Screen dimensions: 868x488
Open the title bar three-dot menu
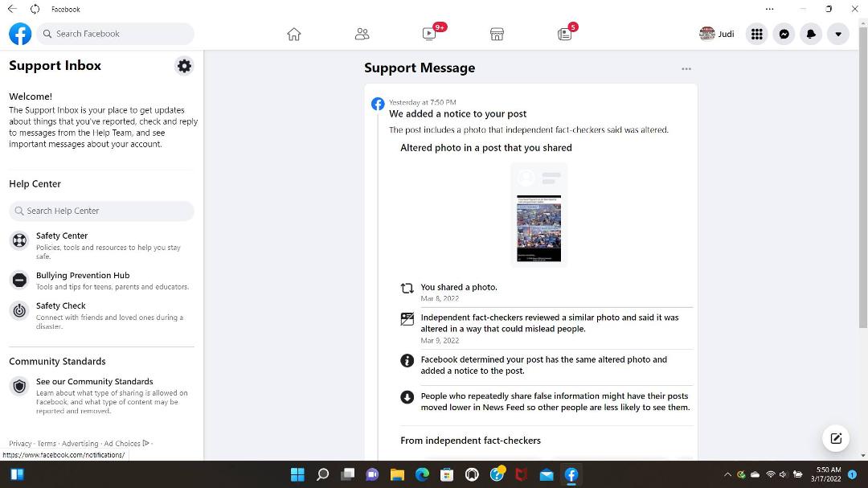[x=769, y=9]
